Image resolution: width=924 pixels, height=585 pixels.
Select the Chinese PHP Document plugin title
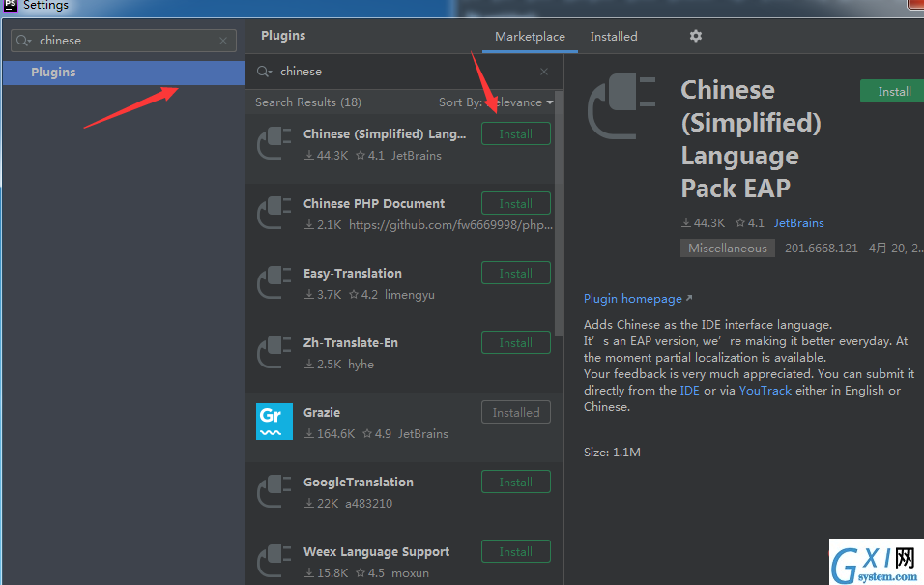374,203
